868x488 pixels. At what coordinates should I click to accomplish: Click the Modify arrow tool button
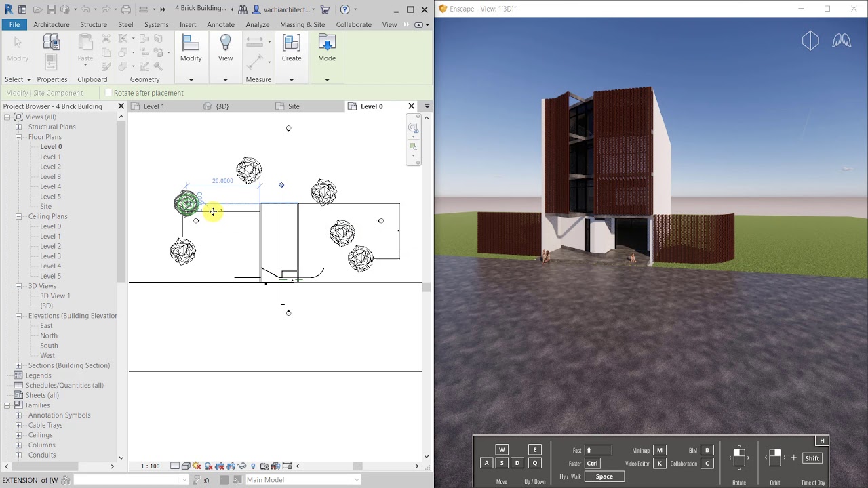pos(18,48)
